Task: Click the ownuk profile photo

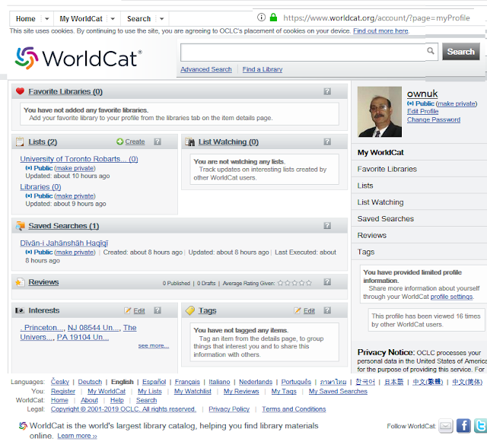Action: click(x=379, y=112)
